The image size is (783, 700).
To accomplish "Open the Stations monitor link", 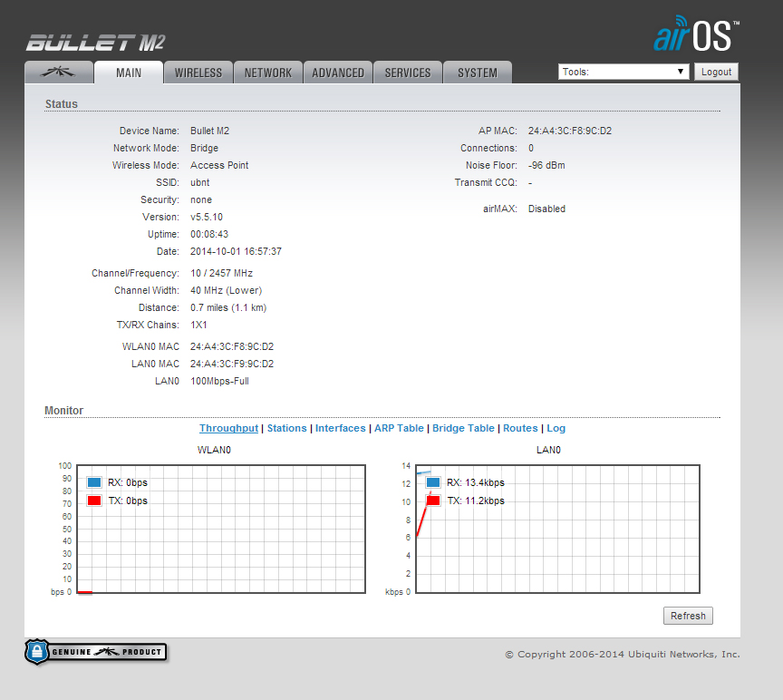I will click(x=286, y=428).
